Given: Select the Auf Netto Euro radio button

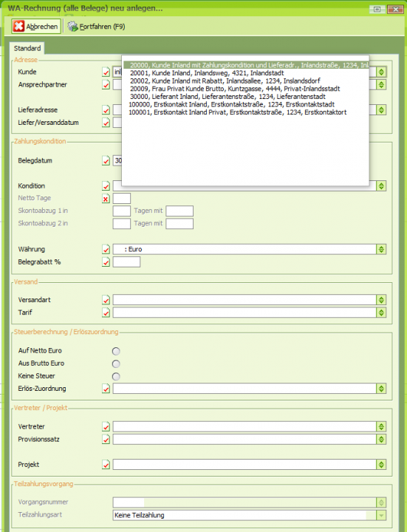Looking at the screenshot, I should [116, 351].
